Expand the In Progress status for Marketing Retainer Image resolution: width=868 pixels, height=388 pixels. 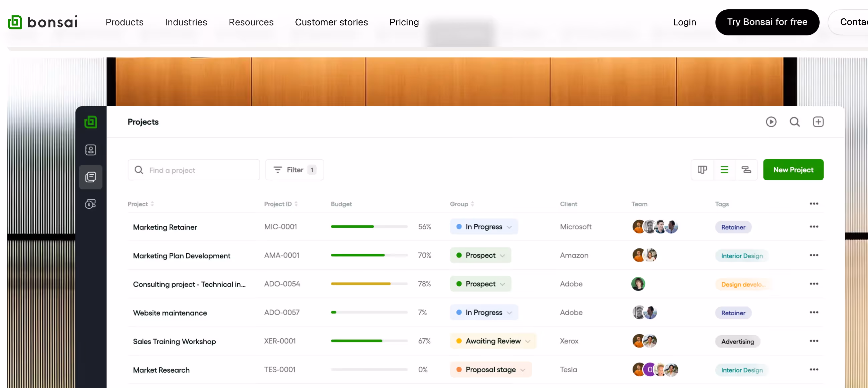point(484,226)
